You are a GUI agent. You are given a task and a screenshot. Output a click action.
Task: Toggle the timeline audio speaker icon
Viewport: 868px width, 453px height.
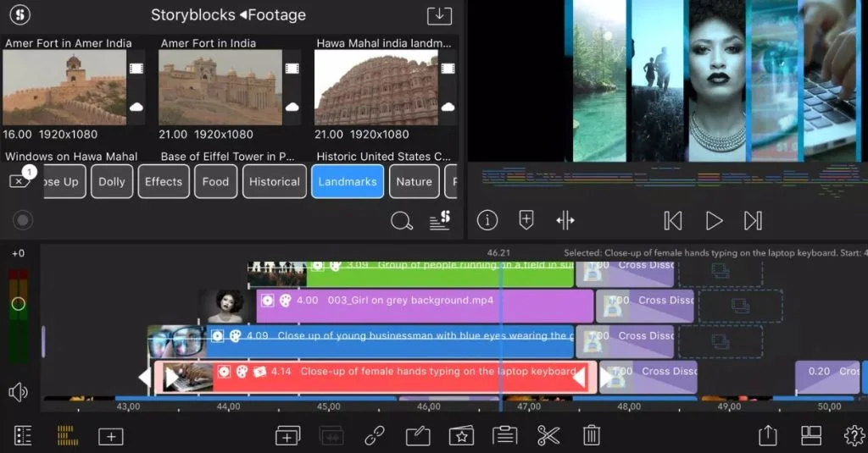click(x=18, y=392)
